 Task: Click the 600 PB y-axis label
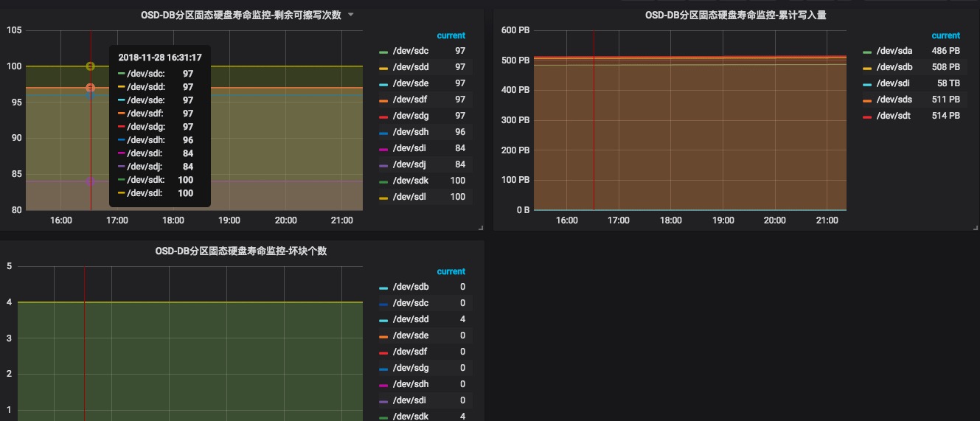(x=516, y=29)
